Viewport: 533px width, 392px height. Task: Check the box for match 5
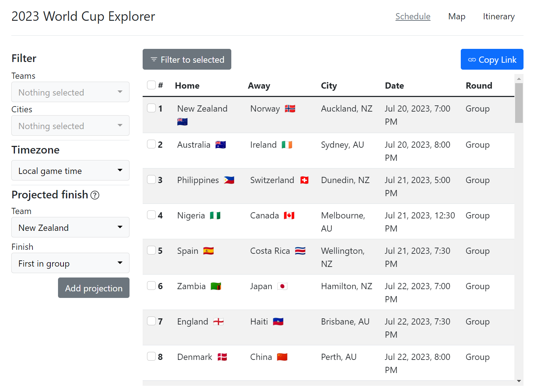pyautogui.click(x=151, y=250)
